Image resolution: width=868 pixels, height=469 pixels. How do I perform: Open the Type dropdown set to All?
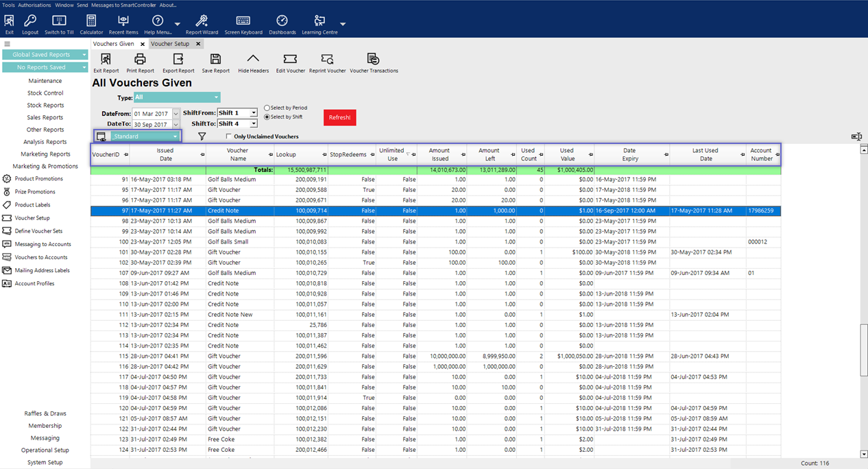pos(177,97)
